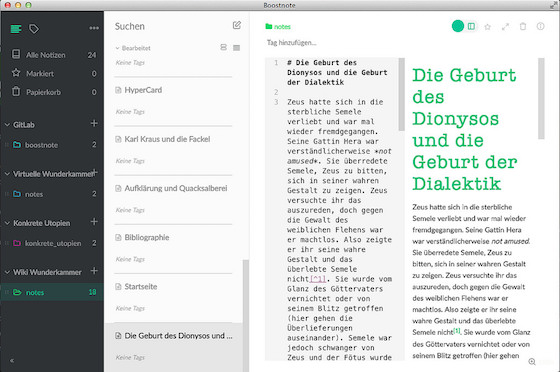This screenshot has height=372, width=560.
Task: Star the current note
Action: pos(487,27)
